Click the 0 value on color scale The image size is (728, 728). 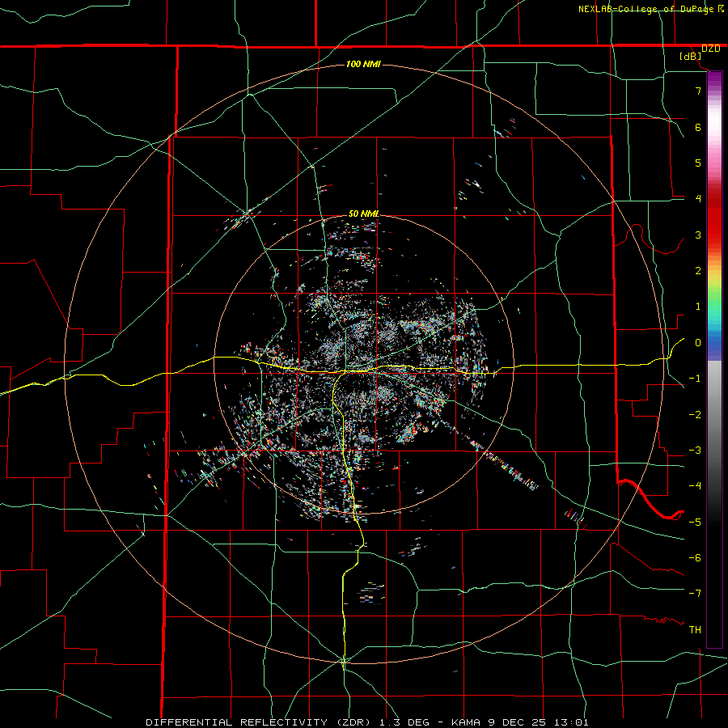click(x=698, y=343)
